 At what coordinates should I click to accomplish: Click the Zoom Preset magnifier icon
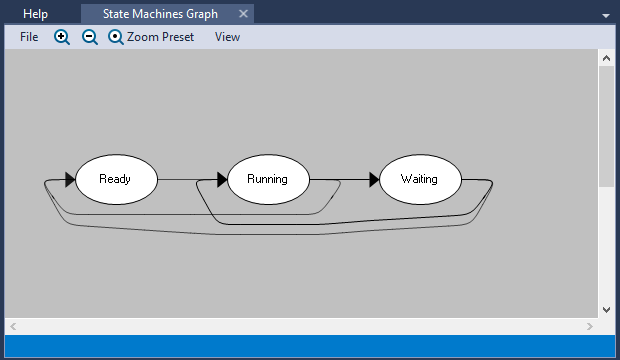click(x=116, y=37)
